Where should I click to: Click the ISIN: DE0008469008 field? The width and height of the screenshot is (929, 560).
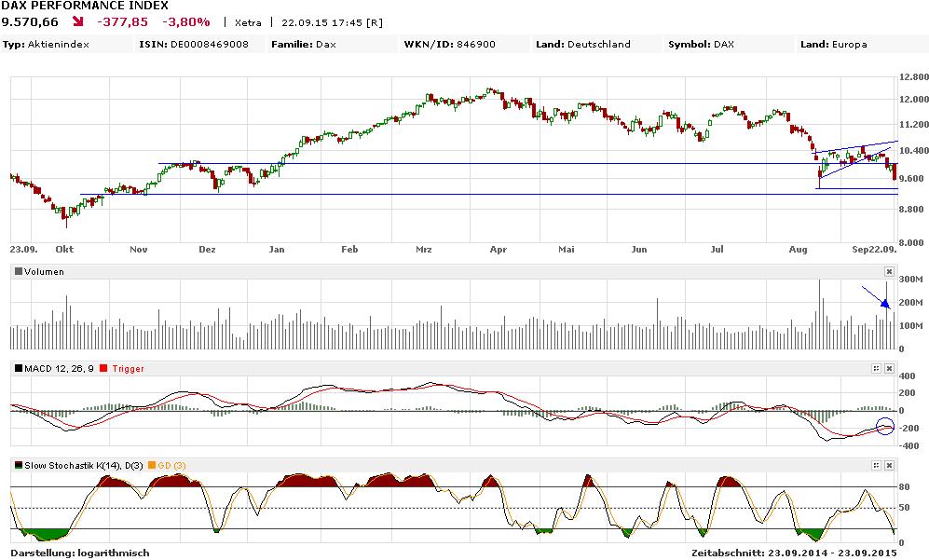coord(194,45)
